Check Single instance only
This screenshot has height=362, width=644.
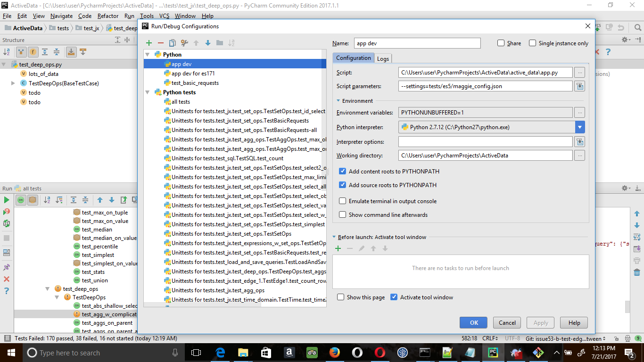(533, 43)
